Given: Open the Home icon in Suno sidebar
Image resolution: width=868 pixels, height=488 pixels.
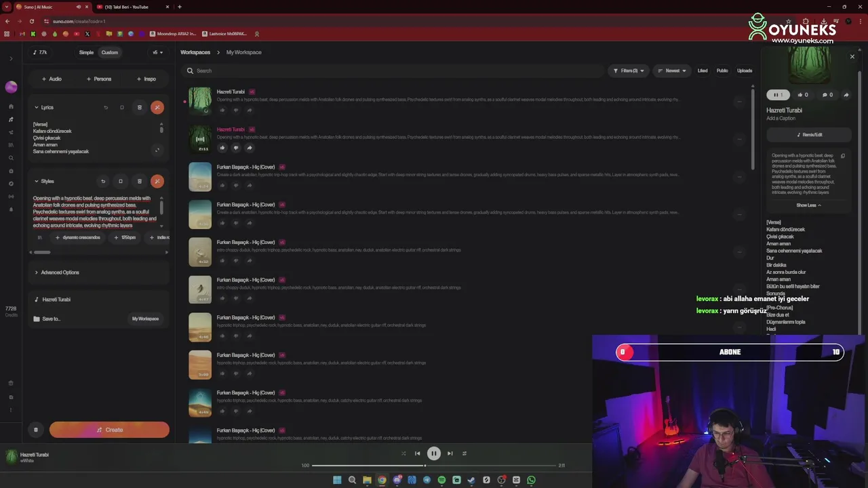Looking at the screenshot, I should [x=11, y=106].
